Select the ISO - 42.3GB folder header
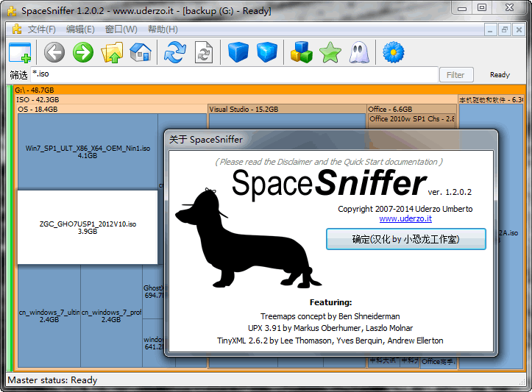 point(236,100)
